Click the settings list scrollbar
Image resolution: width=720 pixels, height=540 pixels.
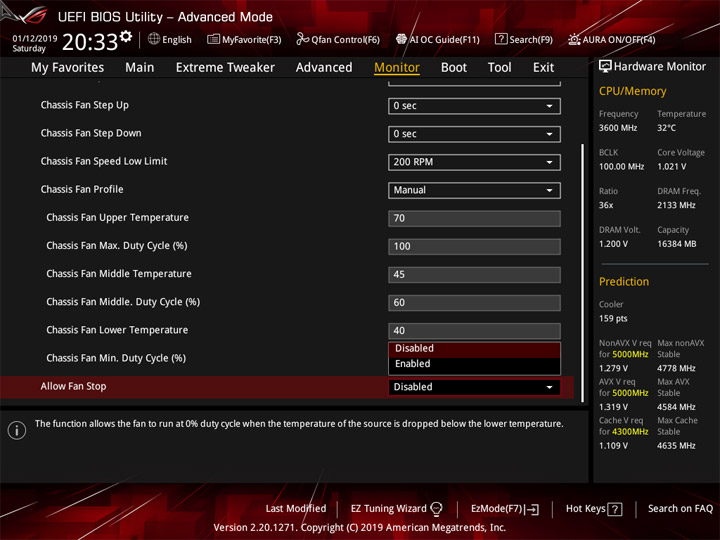(x=583, y=273)
